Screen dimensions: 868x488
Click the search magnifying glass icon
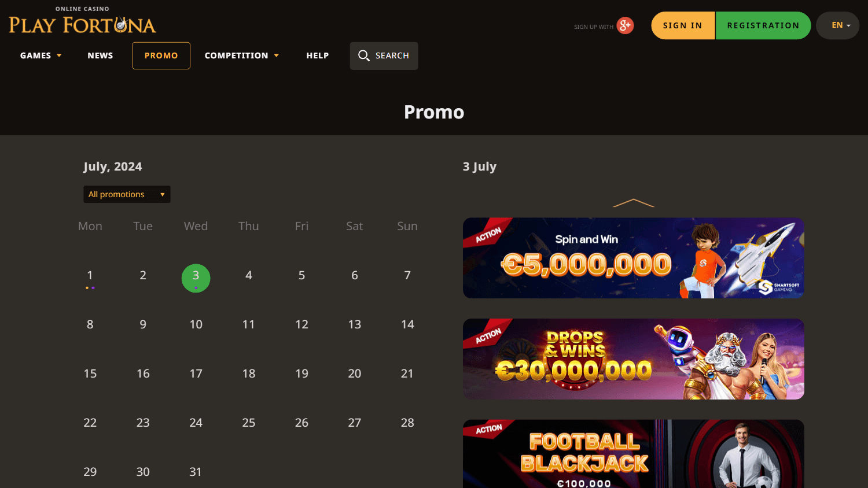click(x=363, y=56)
